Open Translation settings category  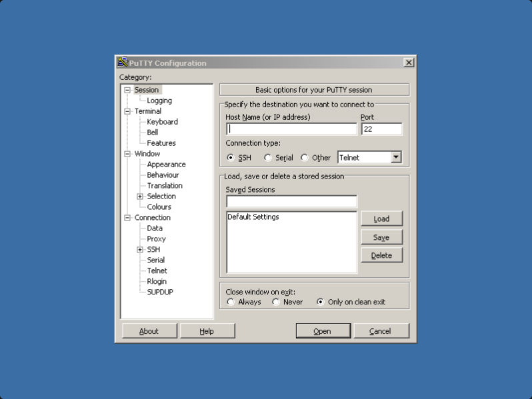coord(165,185)
